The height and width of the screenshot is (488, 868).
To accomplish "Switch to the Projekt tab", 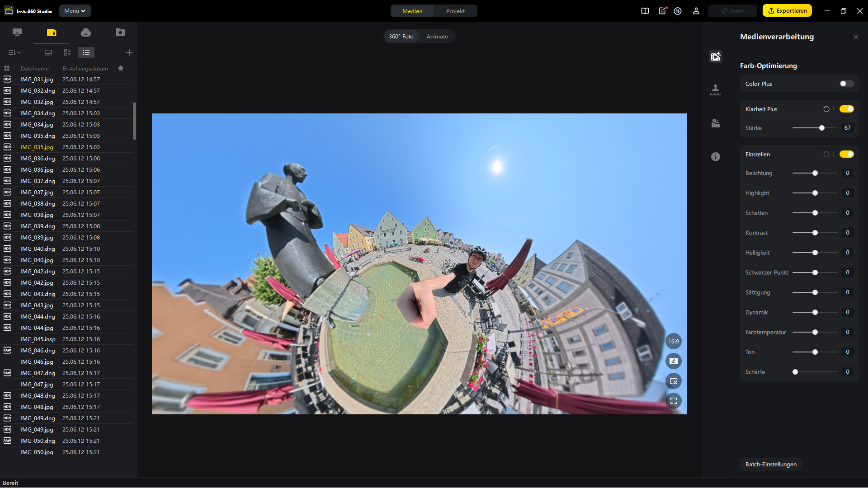I will point(455,11).
